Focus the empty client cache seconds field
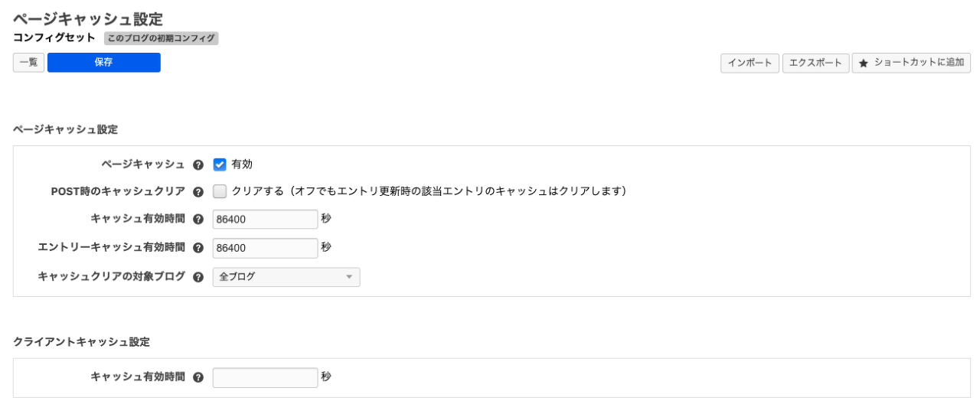This screenshot has height=417, width=980. pos(265,378)
